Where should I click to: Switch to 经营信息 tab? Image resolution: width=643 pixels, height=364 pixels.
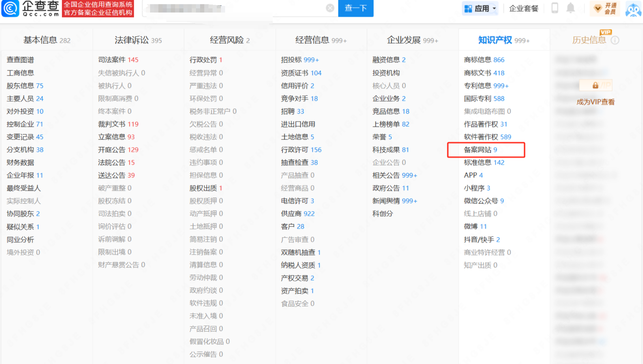(x=321, y=40)
